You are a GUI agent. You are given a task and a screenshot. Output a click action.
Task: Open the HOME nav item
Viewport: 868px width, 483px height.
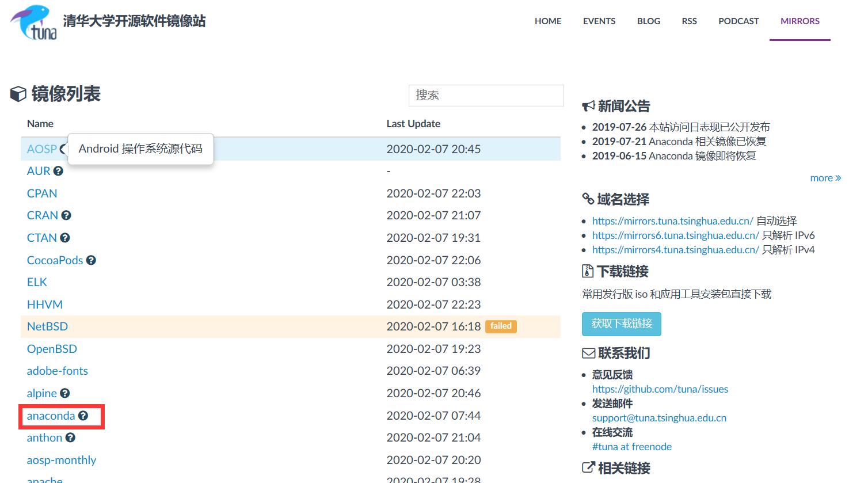tap(547, 21)
